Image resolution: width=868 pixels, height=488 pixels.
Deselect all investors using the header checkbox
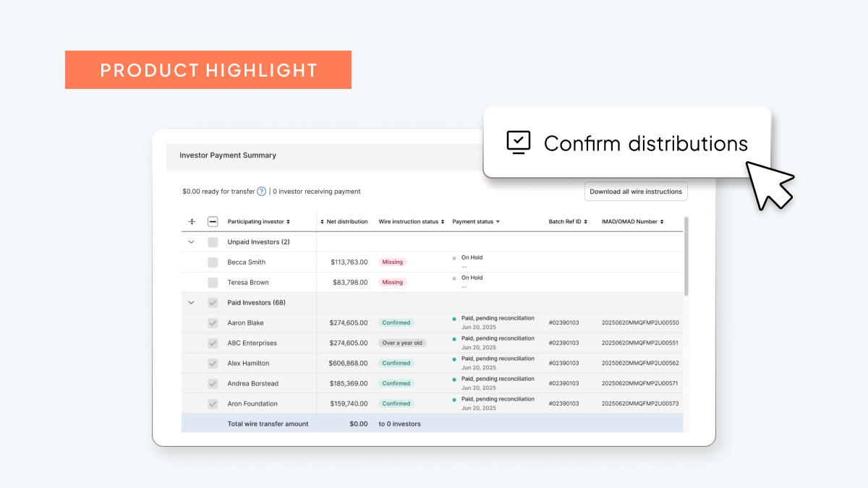click(x=213, y=221)
